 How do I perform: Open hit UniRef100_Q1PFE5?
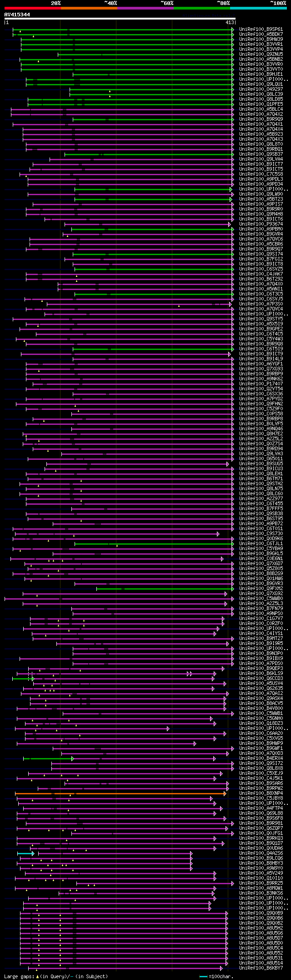click(261, 104)
